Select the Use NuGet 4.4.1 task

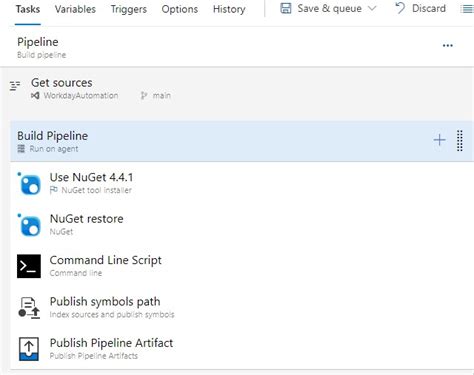click(242, 183)
